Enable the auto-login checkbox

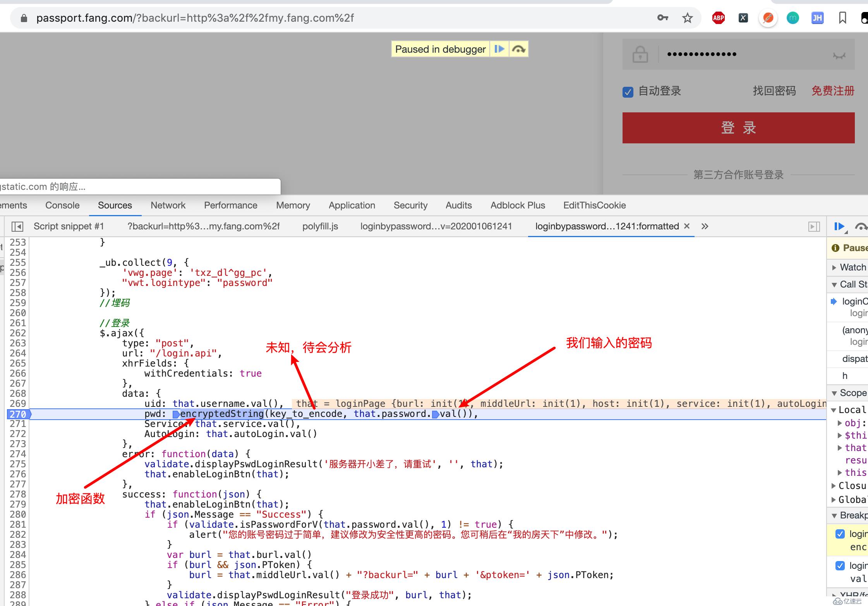point(627,91)
